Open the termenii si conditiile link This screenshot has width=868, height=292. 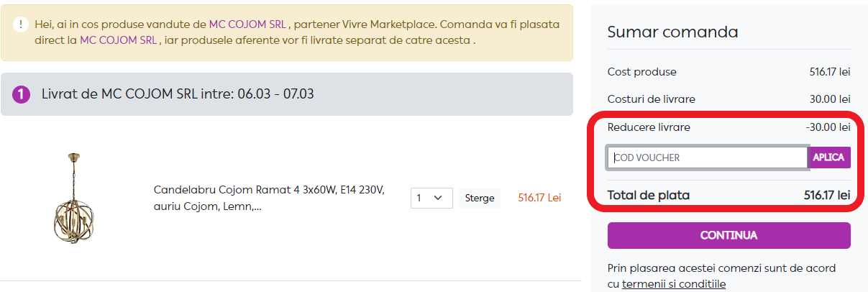[674, 284]
